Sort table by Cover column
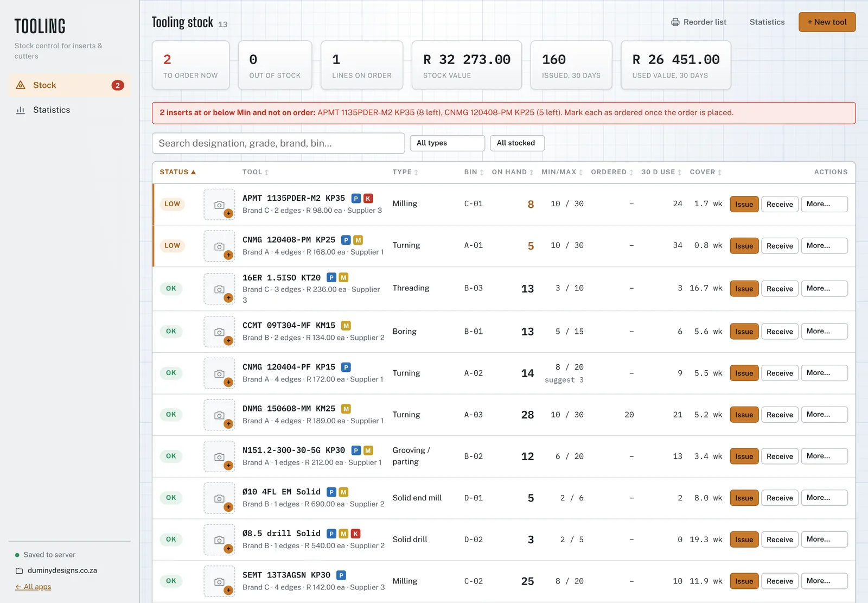This screenshot has width=868, height=603. (x=706, y=172)
